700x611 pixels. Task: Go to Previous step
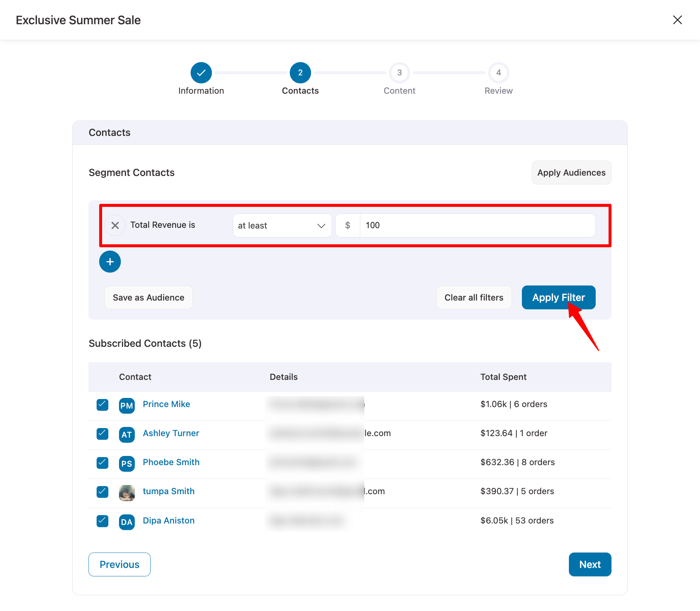(119, 564)
